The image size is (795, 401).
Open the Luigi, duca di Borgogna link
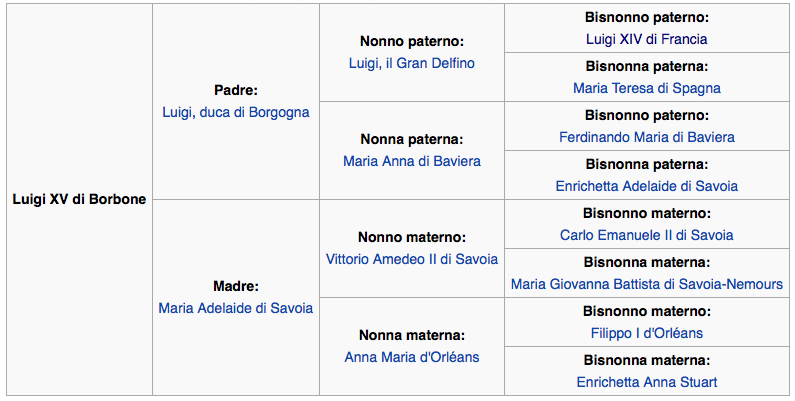pos(236,112)
